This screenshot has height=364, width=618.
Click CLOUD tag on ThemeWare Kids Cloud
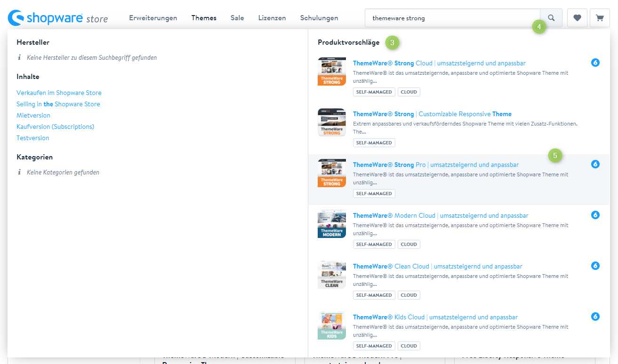[x=409, y=346]
